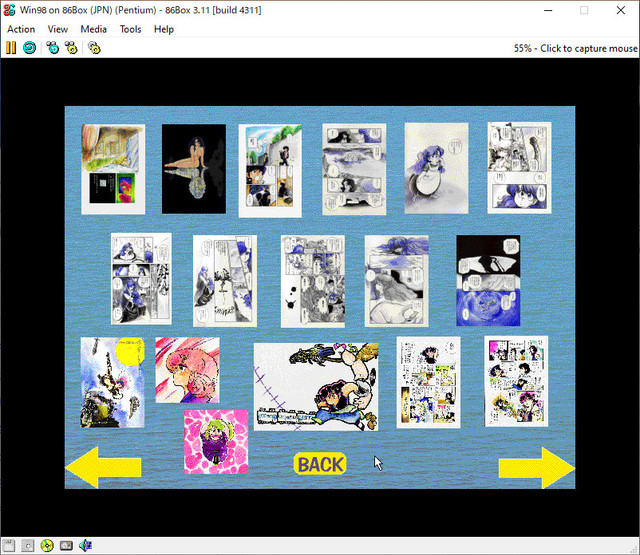The image size is (640, 555).
Task: Click the floppy drive status bar icon
Action: (x=9, y=546)
